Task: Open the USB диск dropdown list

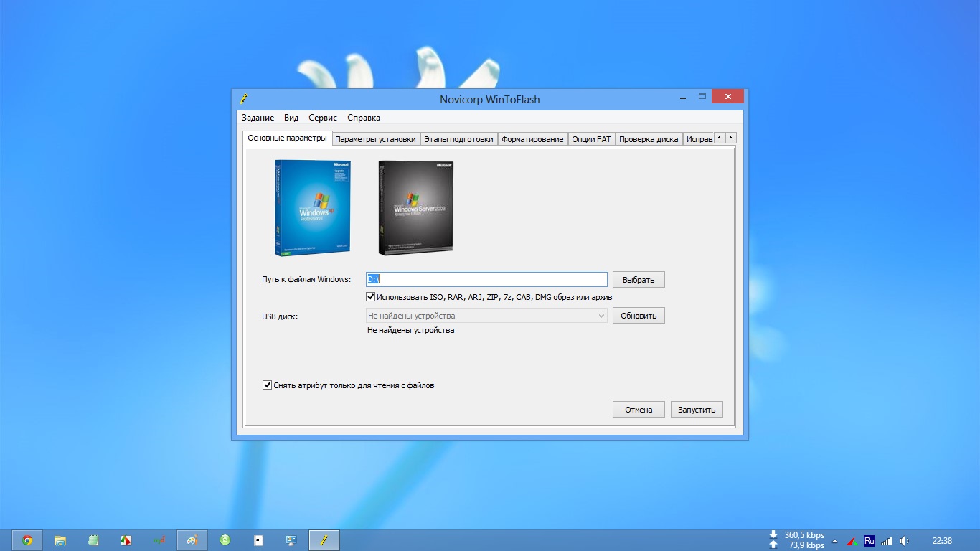Action: (x=486, y=316)
